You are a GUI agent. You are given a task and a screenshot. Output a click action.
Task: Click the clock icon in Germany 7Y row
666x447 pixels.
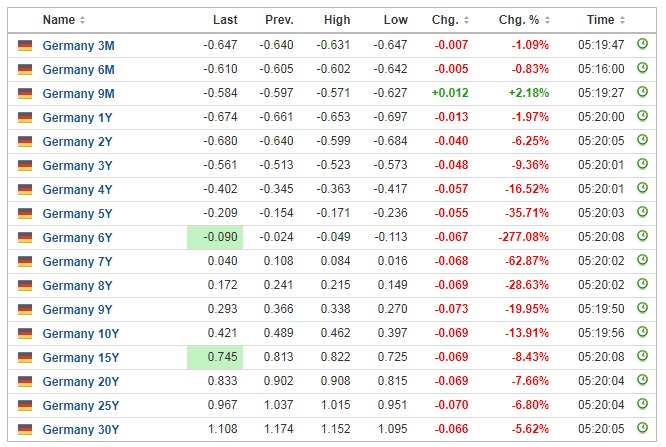click(x=642, y=260)
